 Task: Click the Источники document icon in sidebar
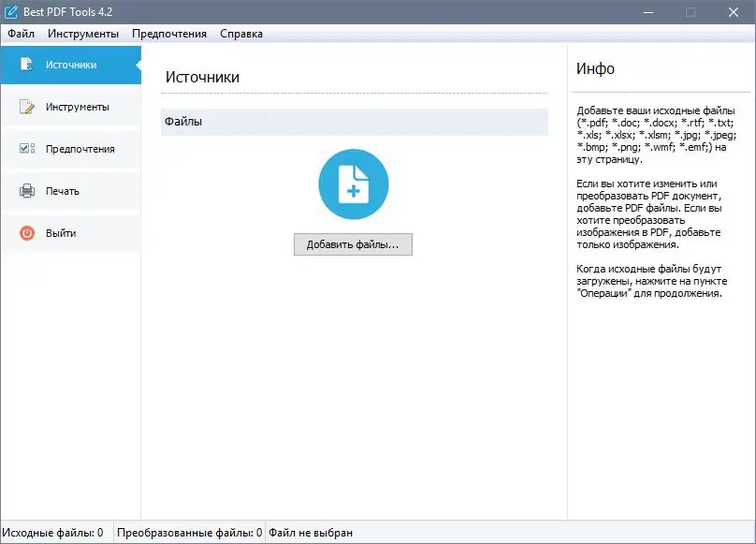(26, 65)
